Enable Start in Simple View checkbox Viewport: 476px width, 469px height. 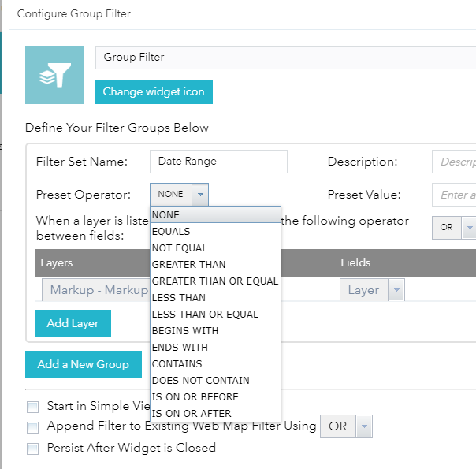[x=32, y=407]
